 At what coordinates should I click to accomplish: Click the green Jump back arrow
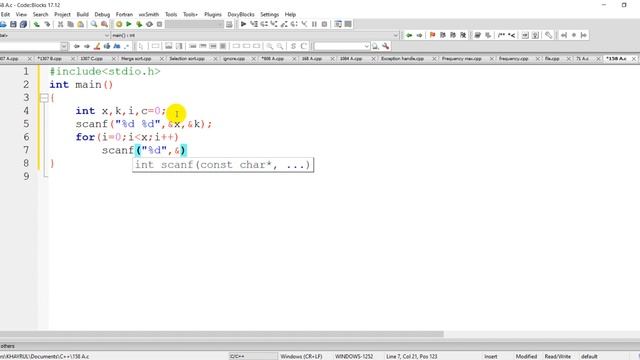(409, 36)
